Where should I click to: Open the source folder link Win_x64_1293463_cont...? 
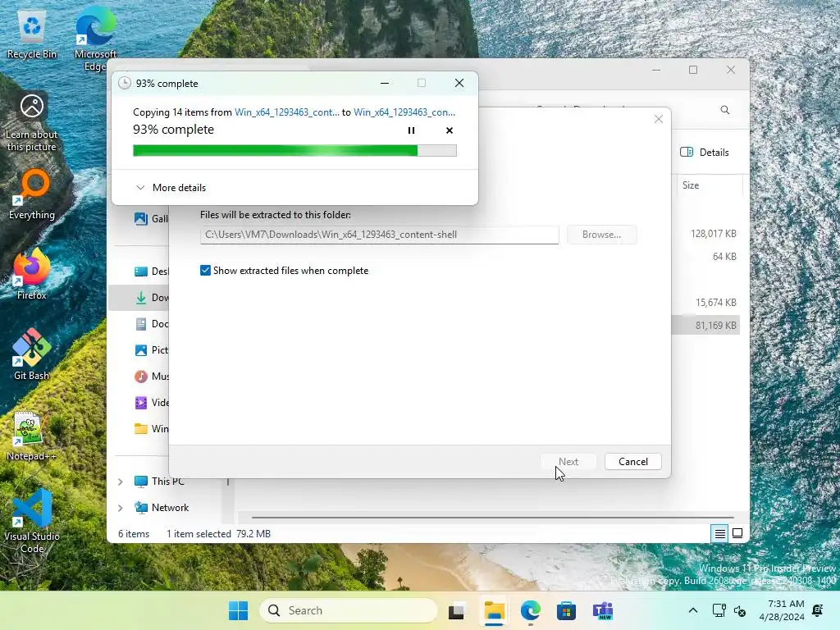point(286,112)
